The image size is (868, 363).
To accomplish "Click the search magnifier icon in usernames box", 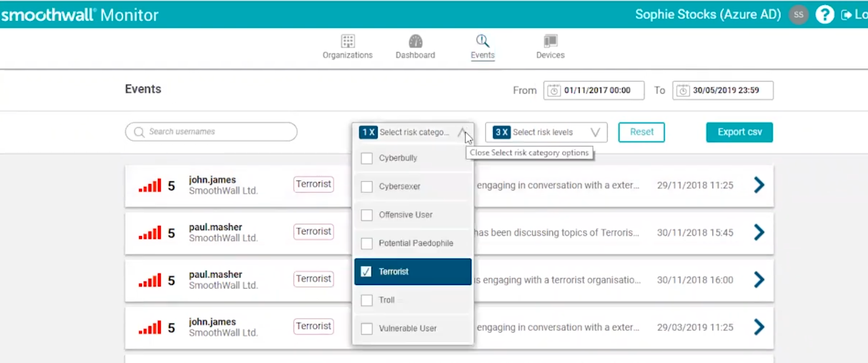I will tap(139, 132).
